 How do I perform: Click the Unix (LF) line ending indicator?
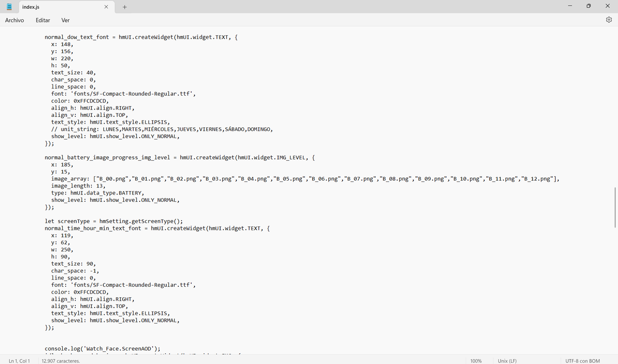pos(507,361)
